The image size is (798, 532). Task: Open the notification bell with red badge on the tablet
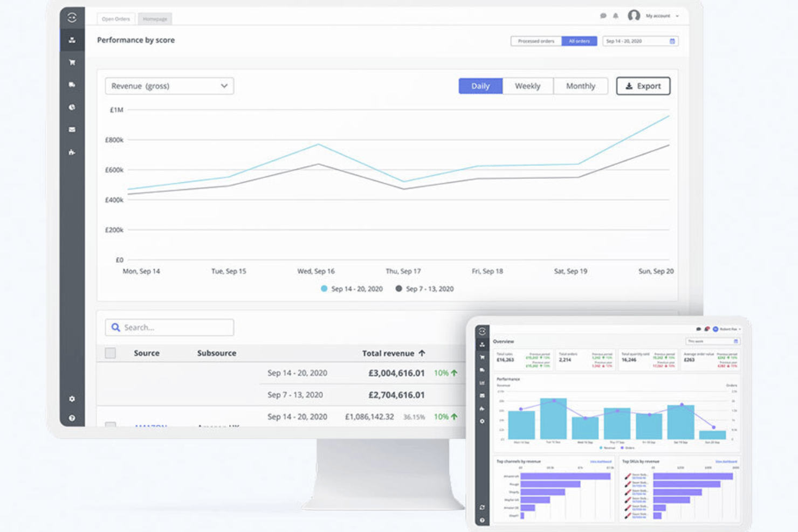[x=707, y=329]
